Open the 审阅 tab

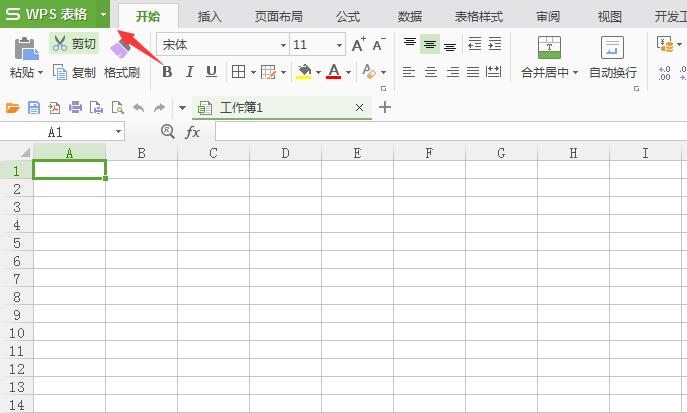pyautogui.click(x=548, y=17)
